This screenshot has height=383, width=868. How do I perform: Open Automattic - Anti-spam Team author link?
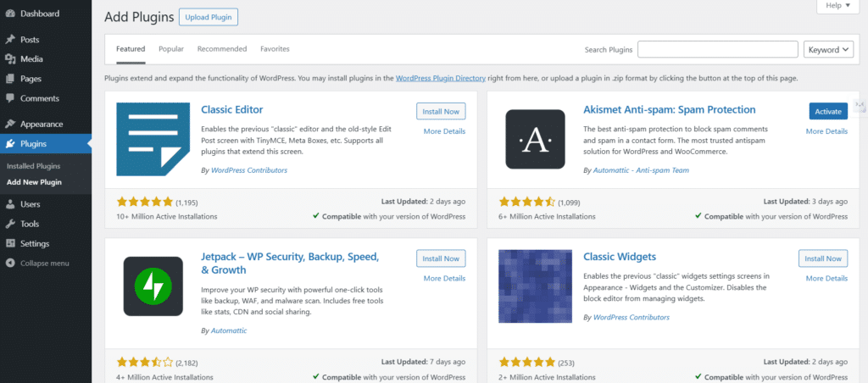[x=641, y=170]
